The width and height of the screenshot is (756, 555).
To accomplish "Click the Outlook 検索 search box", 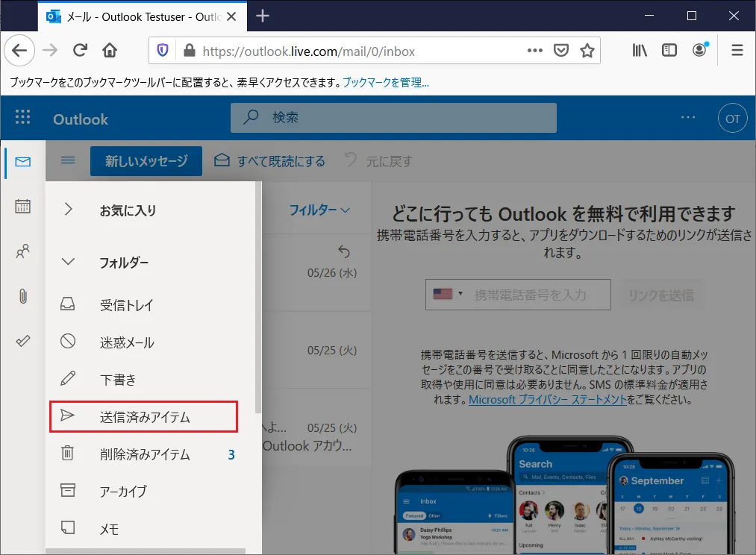I will click(x=393, y=118).
